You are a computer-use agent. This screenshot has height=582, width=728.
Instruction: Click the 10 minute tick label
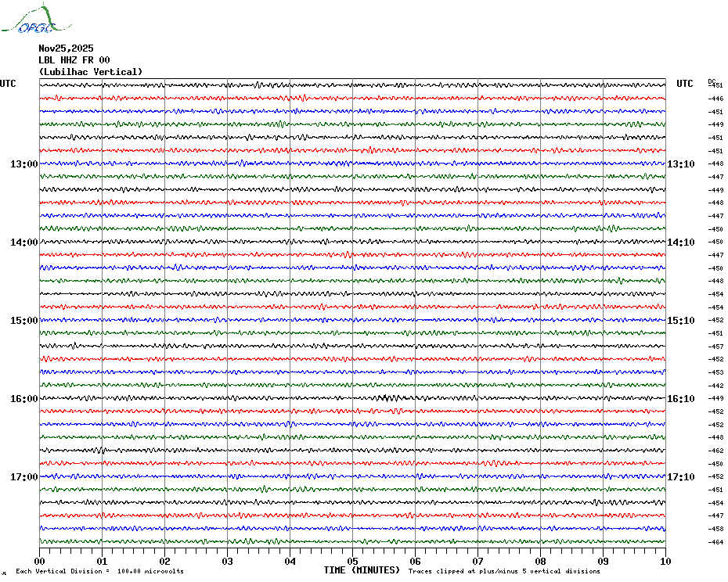(x=666, y=561)
